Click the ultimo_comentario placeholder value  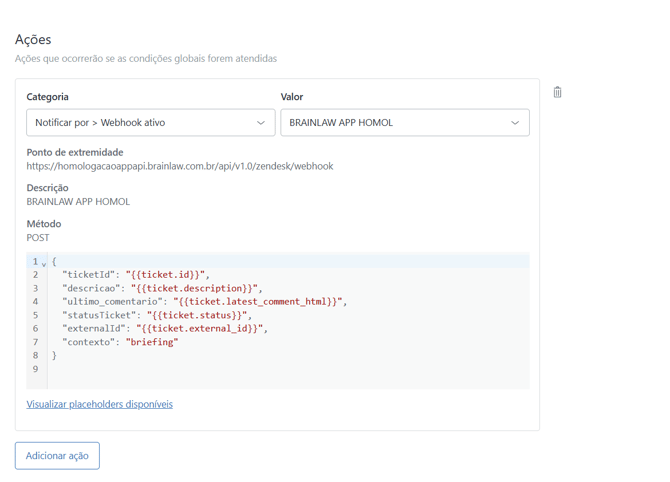click(259, 301)
